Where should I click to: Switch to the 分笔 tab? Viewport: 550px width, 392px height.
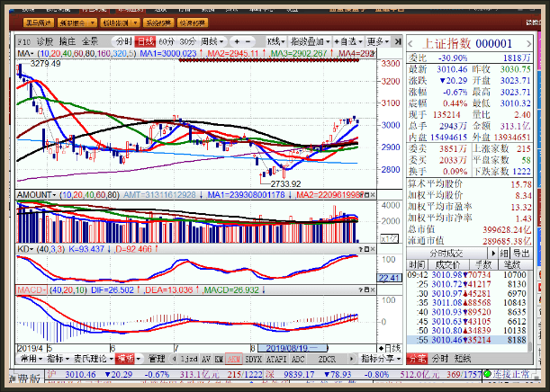click(417, 359)
